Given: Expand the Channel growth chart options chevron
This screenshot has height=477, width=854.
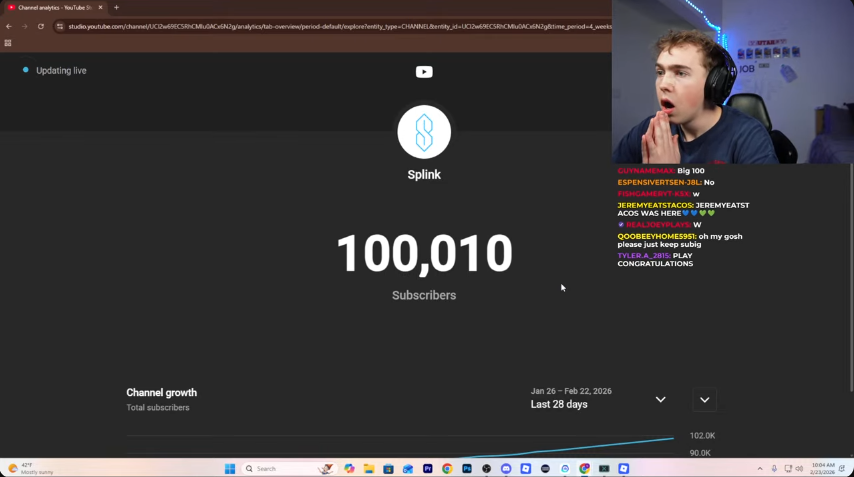Looking at the screenshot, I should 704,400.
